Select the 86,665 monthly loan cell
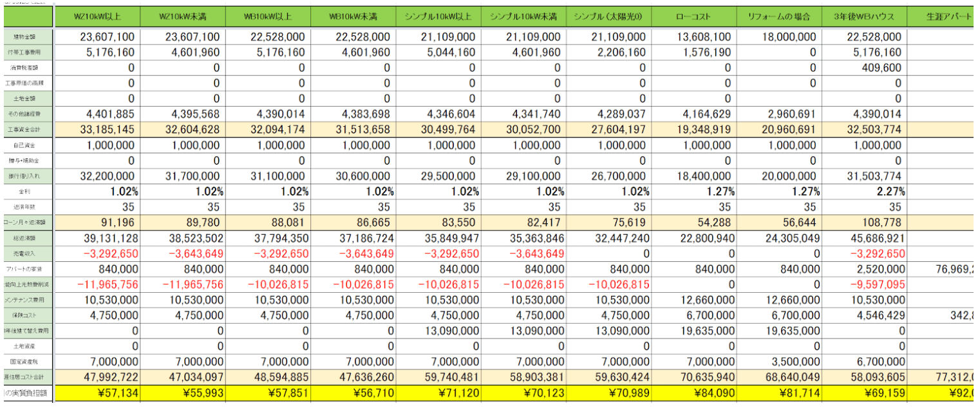Image resolution: width=980 pixels, height=408 pixels. (352, 222)
